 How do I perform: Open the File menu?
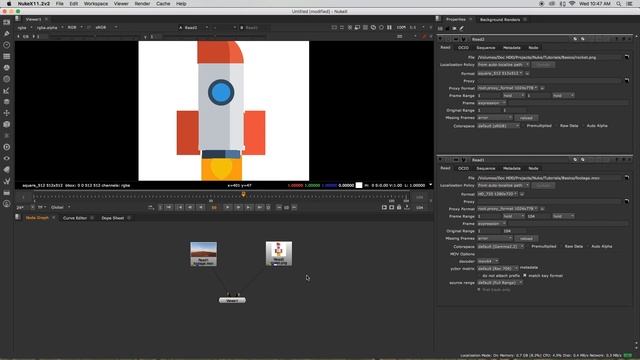pyautogui.click(x=60, y=4)
